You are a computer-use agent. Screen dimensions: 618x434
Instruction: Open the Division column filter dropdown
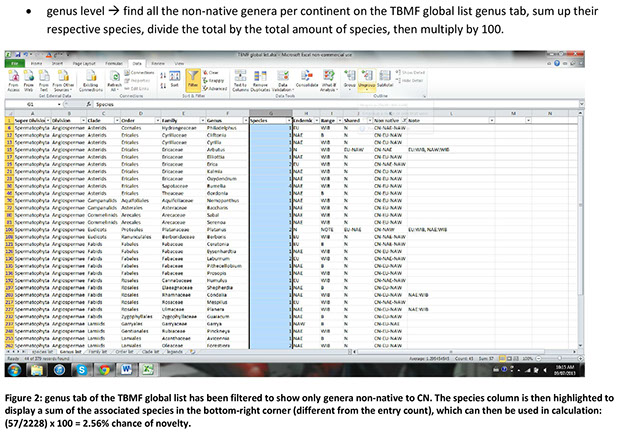pos(83,120)
